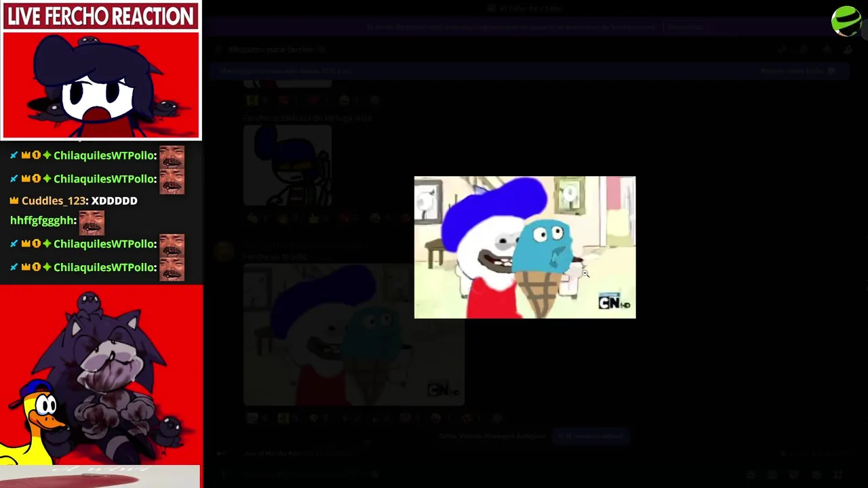Select the dibujazos-para-fercho channel title

(271, 49)
